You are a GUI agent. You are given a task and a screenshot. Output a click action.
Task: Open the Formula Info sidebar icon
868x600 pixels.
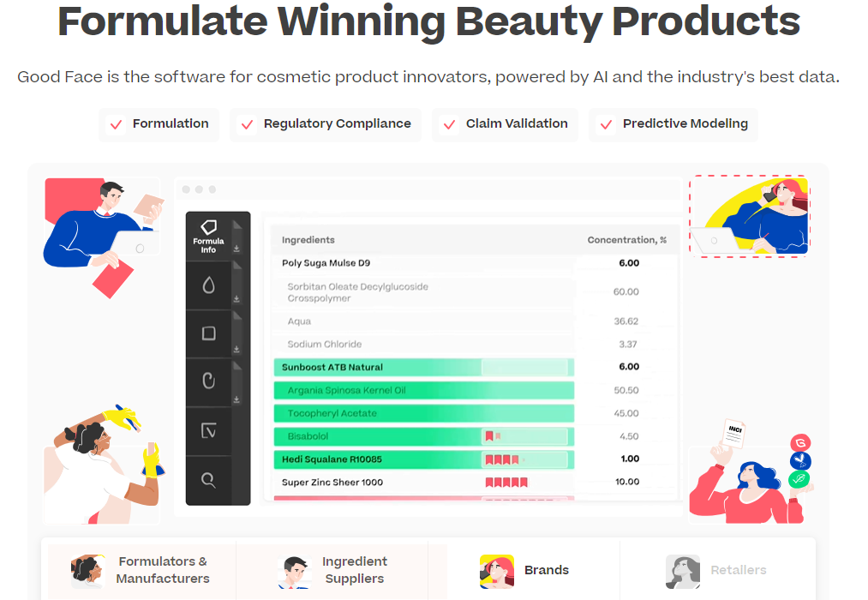[209, 237]
